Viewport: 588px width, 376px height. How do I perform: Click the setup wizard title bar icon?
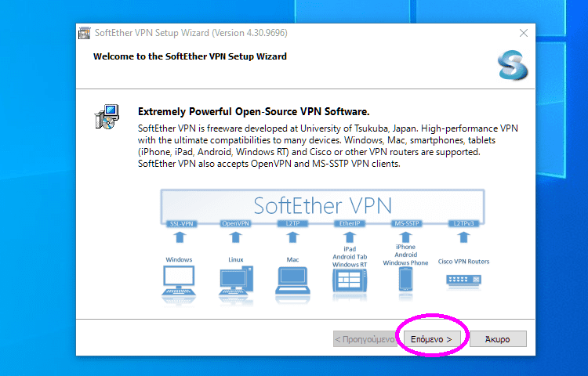[x=85, y=33]
